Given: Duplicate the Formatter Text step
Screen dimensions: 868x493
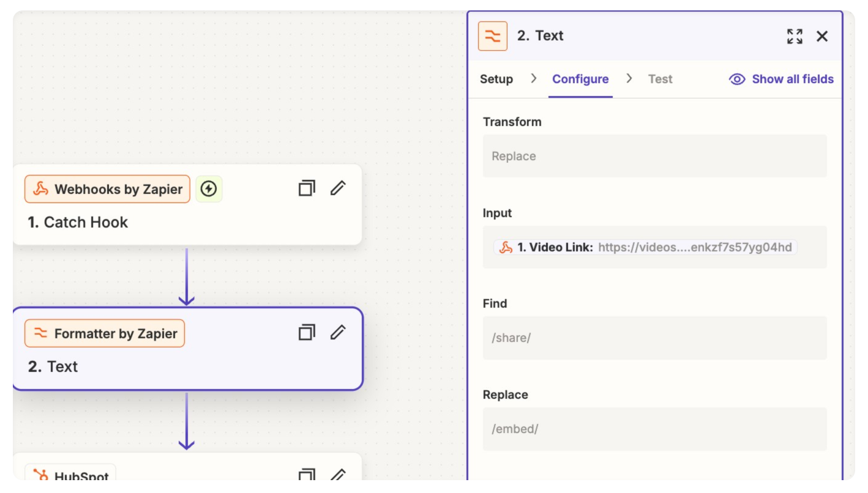Looking at the screenshot, I should click(x=307, y=333).
